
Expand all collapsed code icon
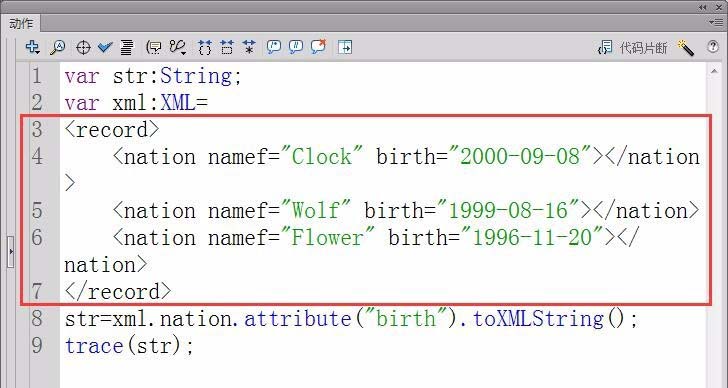click(249, 47)
